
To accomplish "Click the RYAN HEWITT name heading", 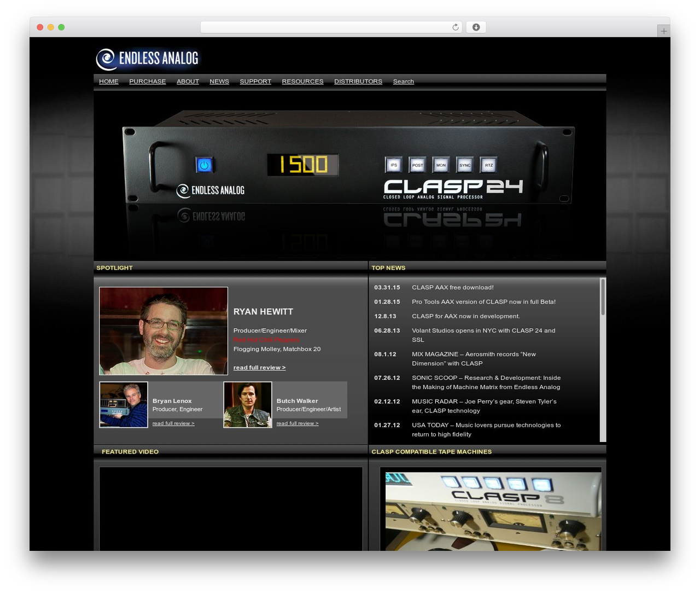I will click(263, 312).
